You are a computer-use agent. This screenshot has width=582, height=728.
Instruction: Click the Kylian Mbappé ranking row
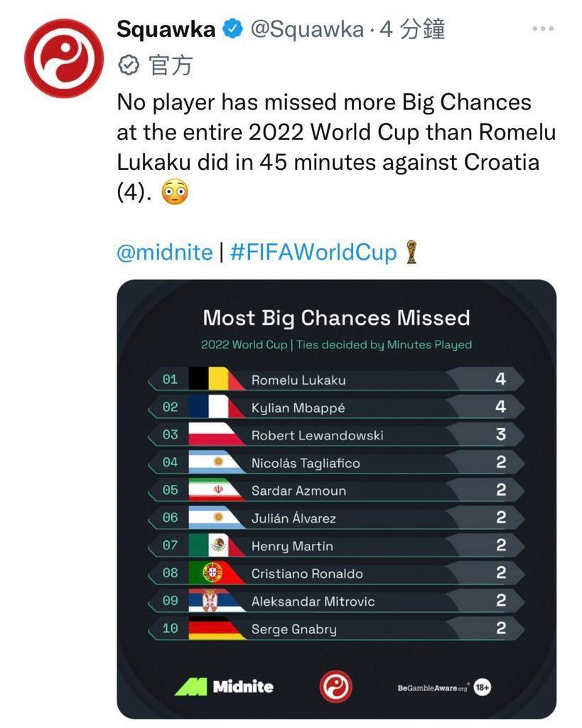pyautogui.click(x=335, y=407)
